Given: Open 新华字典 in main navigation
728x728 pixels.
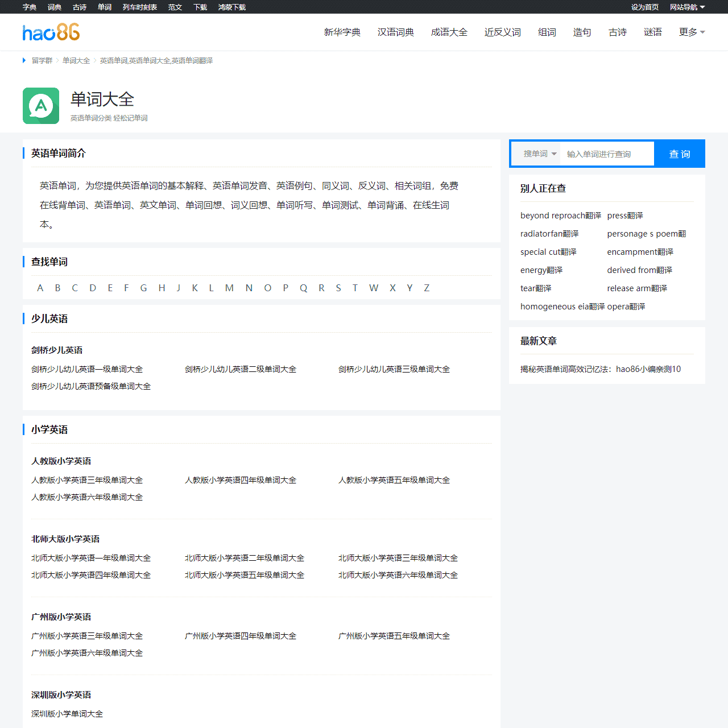Looking at the screenshot, I should coord(342,32).
